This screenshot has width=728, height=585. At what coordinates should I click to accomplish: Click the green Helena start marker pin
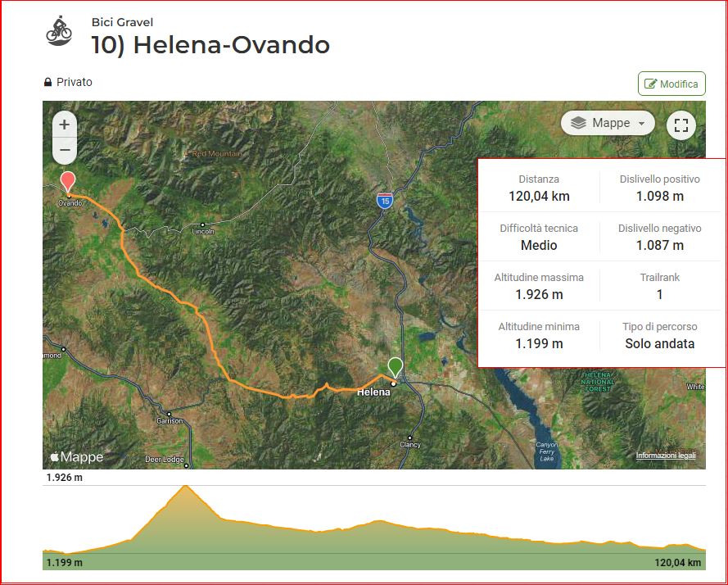coord(395,368)
